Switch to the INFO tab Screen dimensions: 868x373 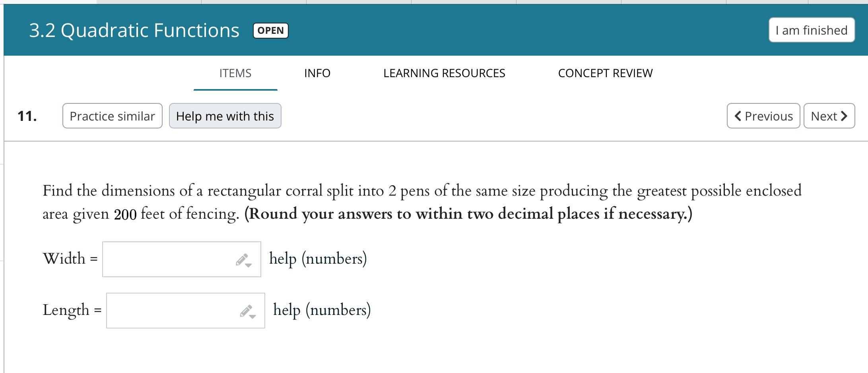(317, 73)
